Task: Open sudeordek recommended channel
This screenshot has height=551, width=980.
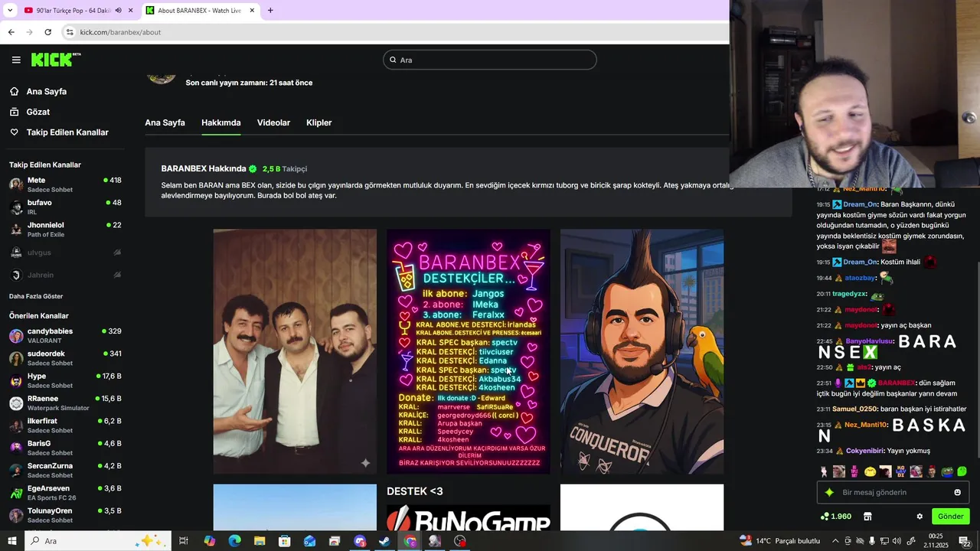Action: pos(65,358)
